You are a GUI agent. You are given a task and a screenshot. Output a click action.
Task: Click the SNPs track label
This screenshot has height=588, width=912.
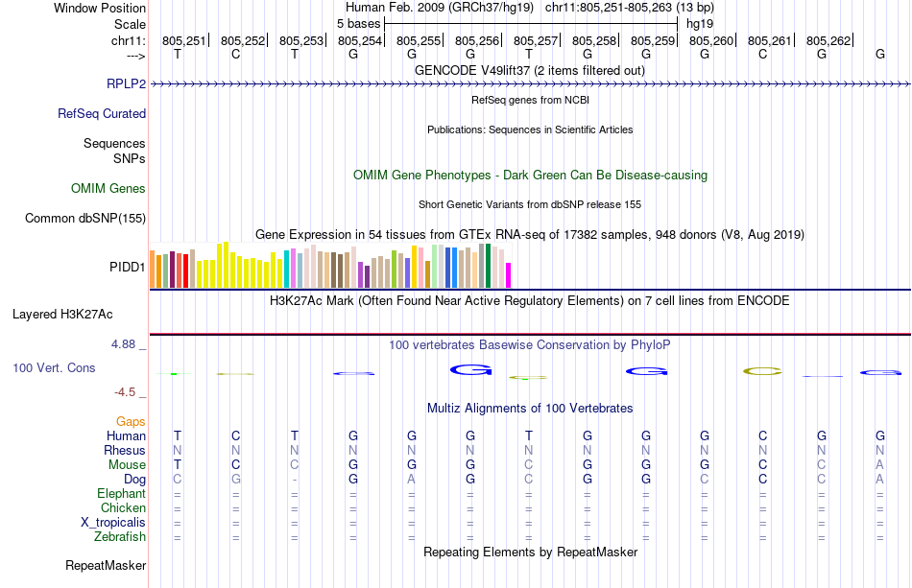click(x=130, y=158)
